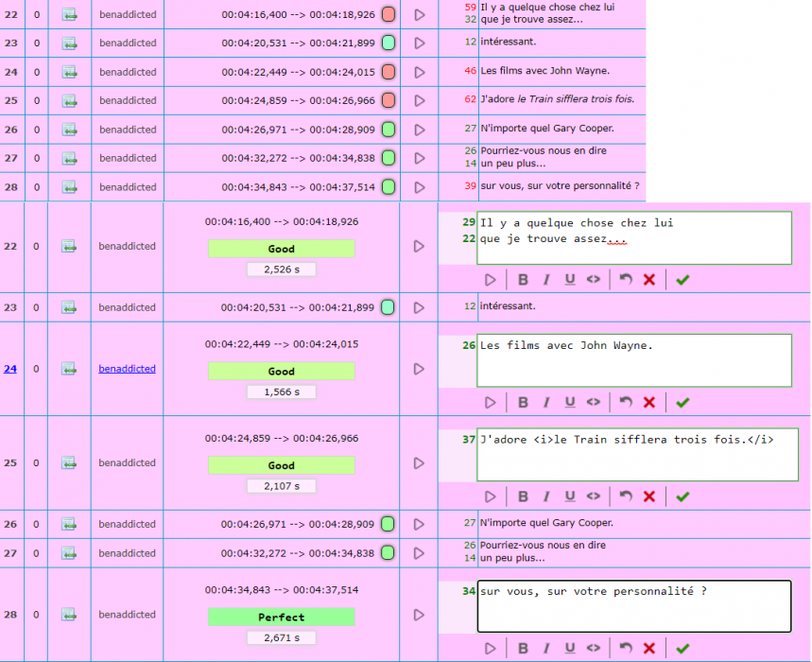Open the underlined line number 24 link

(x=10, y=369)
